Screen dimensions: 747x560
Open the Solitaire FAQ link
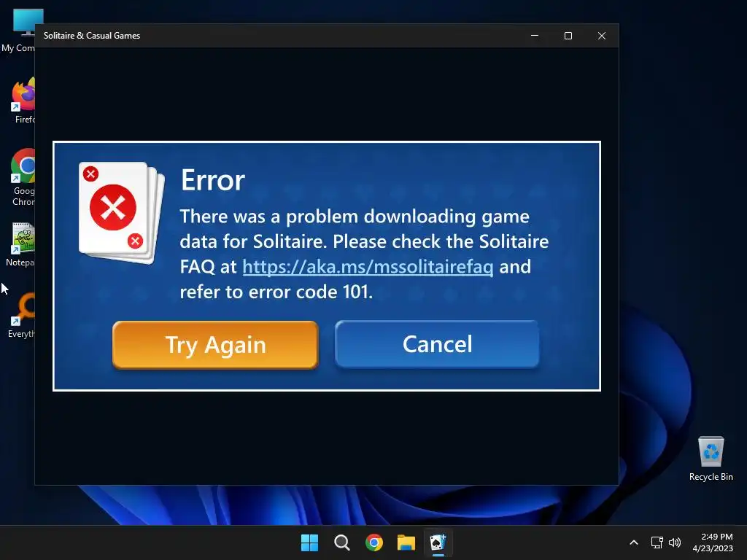368,267
